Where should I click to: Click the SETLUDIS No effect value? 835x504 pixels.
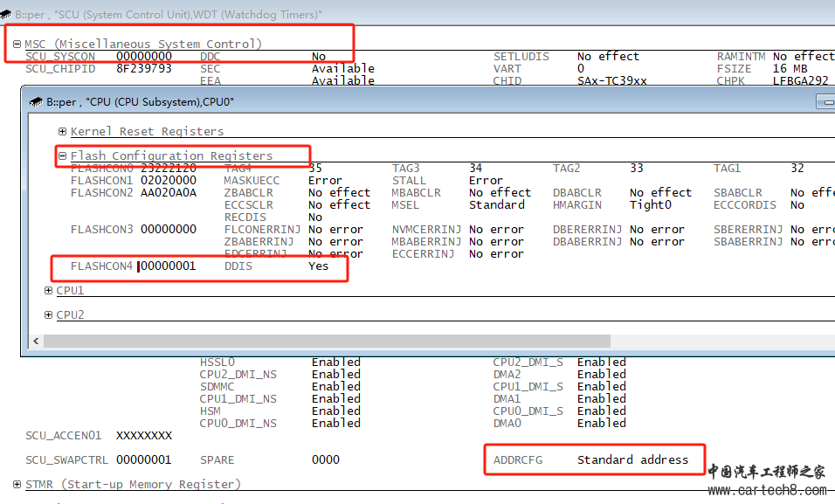tap(608, 56)
